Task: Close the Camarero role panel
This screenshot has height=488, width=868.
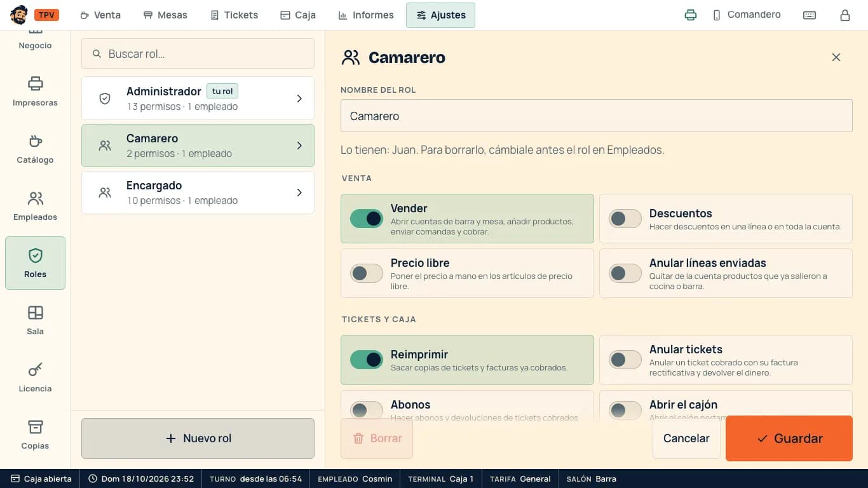Action: [x=836, y=57]
